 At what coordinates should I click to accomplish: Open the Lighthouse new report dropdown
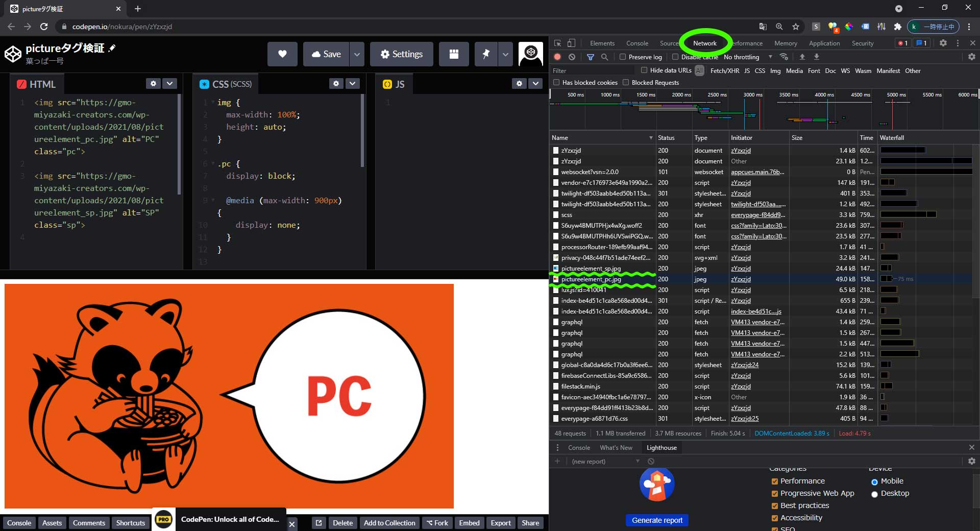[605, 462]
